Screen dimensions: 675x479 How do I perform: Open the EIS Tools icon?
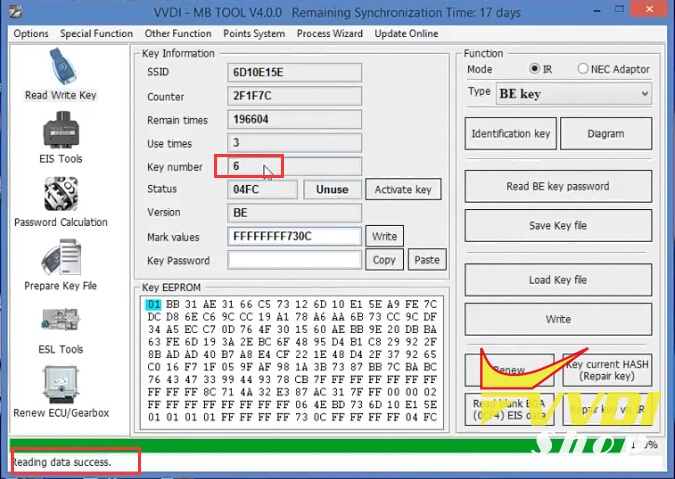(x=62, y=130)
